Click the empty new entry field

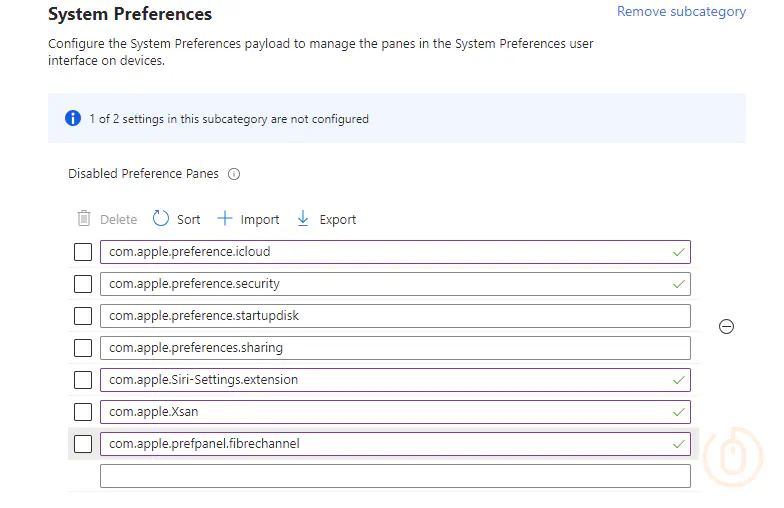coord(395,476)
